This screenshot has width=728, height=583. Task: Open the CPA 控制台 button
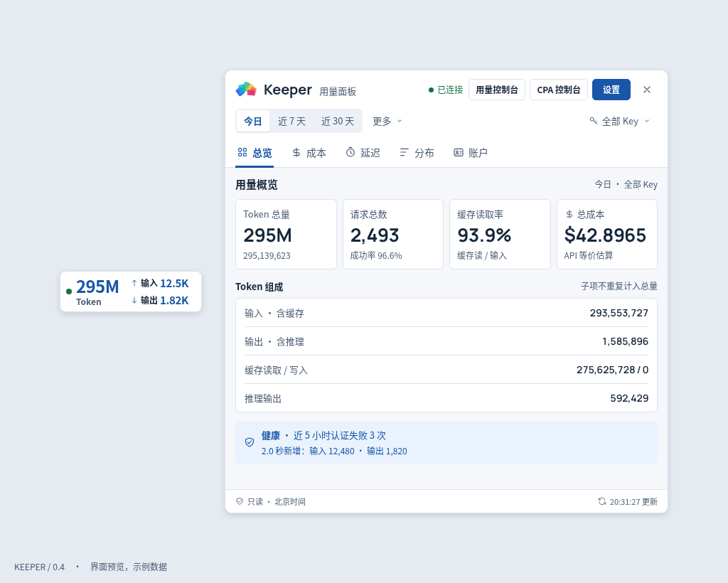coord(559,90)
